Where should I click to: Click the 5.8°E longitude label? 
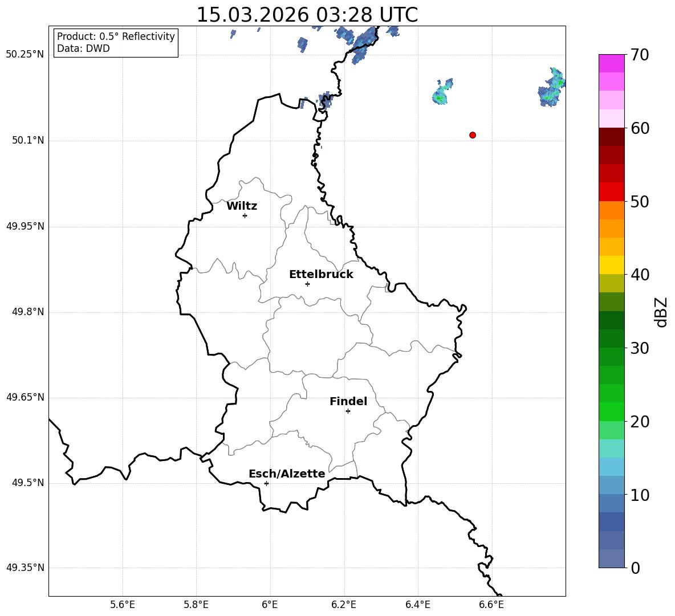[196, 605]
